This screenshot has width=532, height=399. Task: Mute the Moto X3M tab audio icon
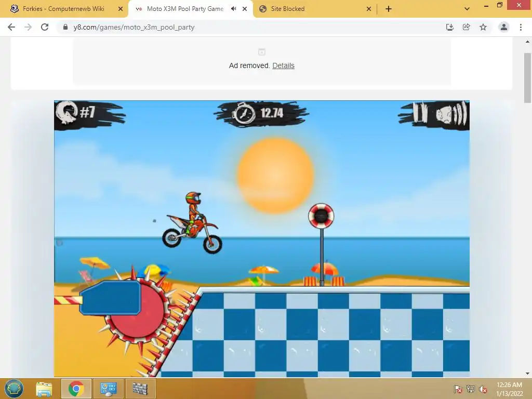tap(233, 9)
